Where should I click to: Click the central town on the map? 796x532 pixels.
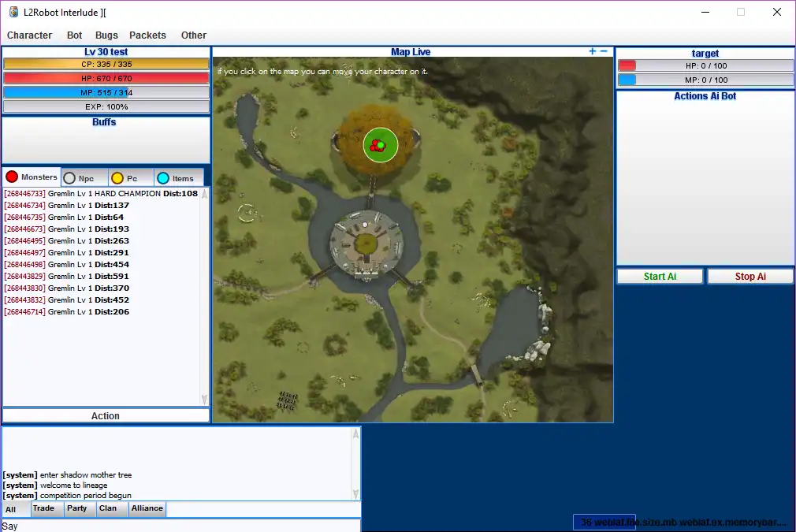(x=366, y=244)
